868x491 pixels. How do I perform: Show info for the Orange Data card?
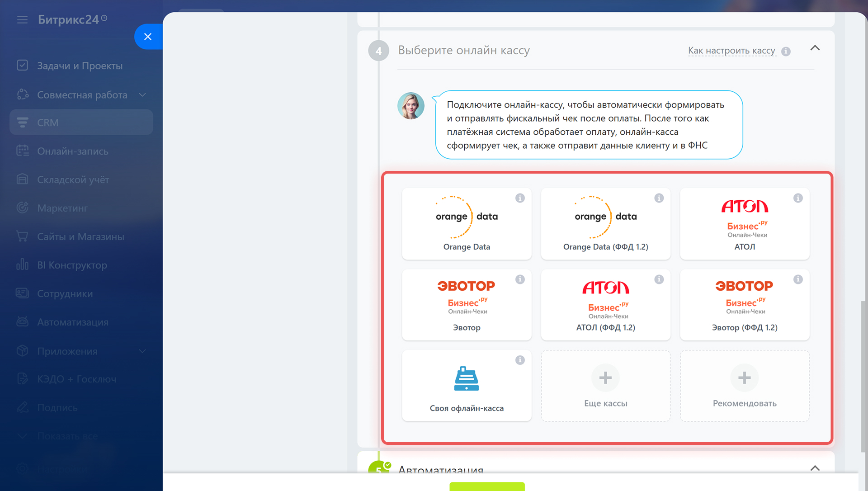click(520, 198)
